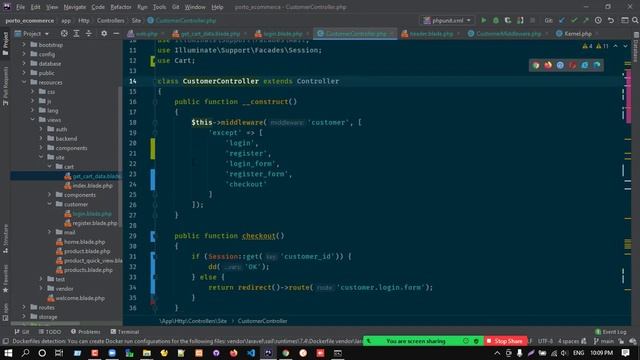Screen dimensions: 640x360
Task: Start debugging with the bug icon
Action: click(496, 20)
